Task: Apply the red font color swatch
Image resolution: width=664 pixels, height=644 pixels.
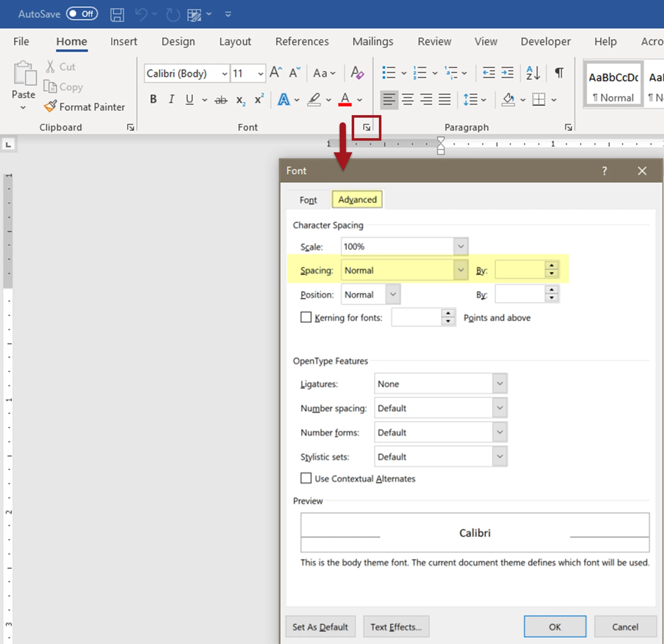Action: click(345, 100)
